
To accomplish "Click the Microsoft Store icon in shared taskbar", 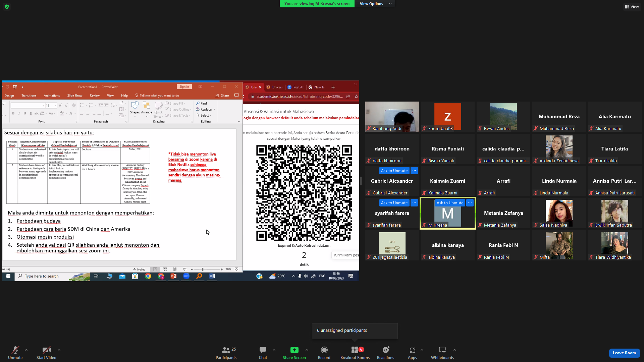I will coord(135,276).
